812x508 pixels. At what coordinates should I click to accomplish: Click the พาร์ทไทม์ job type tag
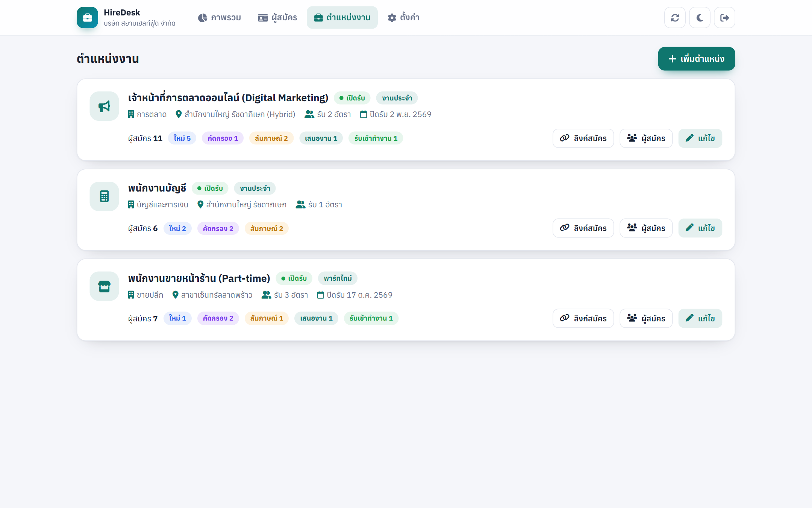338,278
